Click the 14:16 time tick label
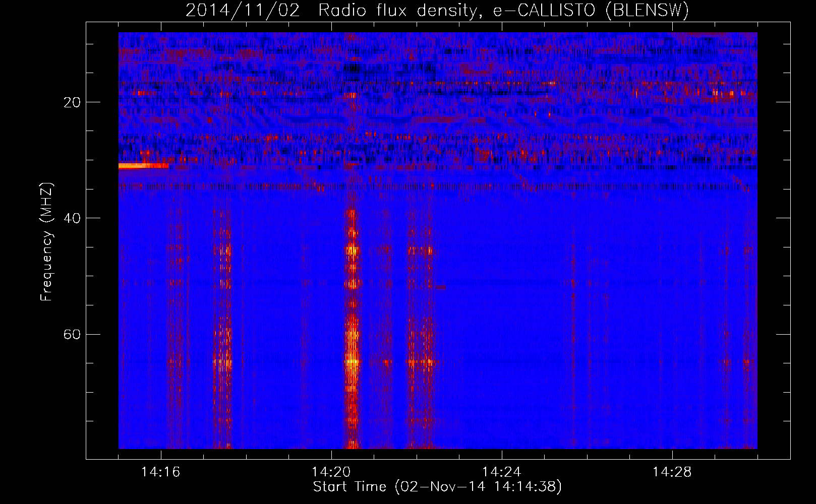 point(161,472)
